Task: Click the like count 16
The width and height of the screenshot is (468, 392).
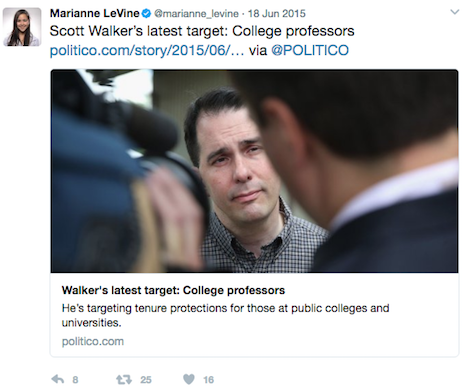Action: click(209, 380)
